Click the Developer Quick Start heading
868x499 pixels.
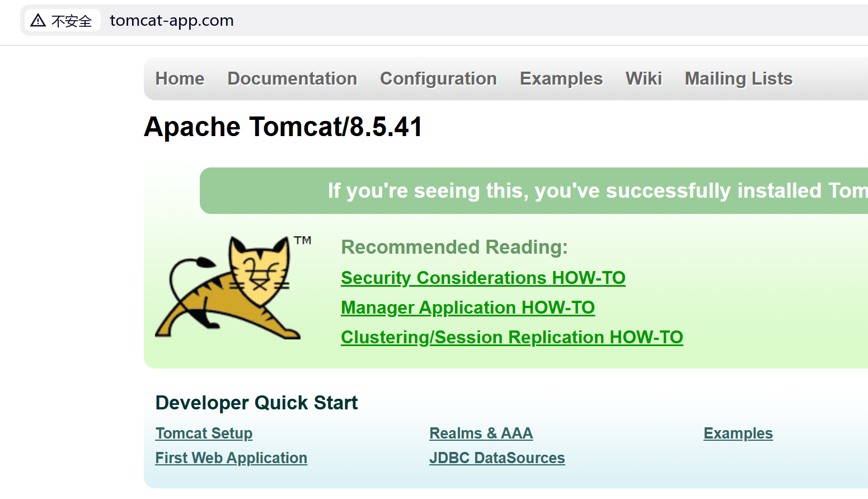[256, 403]
